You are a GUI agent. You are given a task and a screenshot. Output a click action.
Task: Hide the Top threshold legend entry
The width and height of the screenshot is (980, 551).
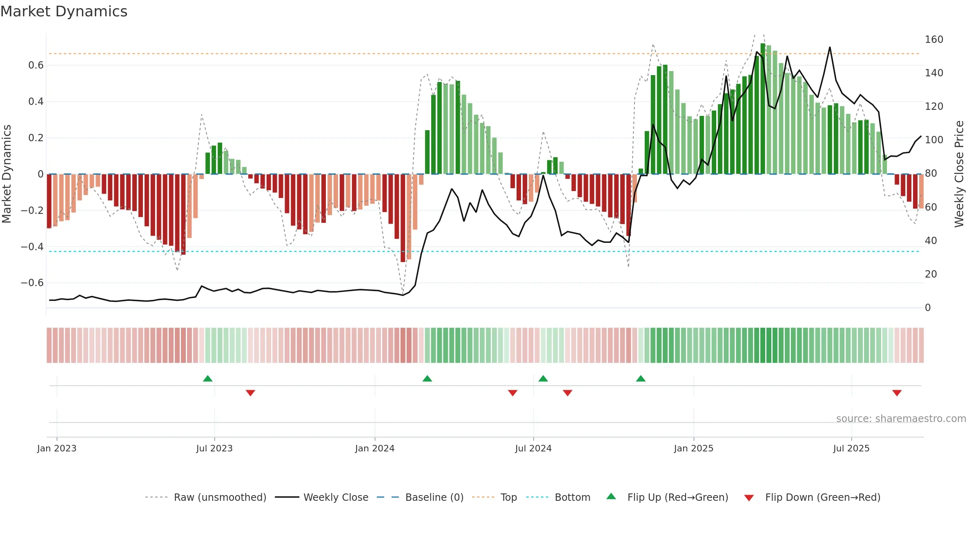tap(494, 497)
